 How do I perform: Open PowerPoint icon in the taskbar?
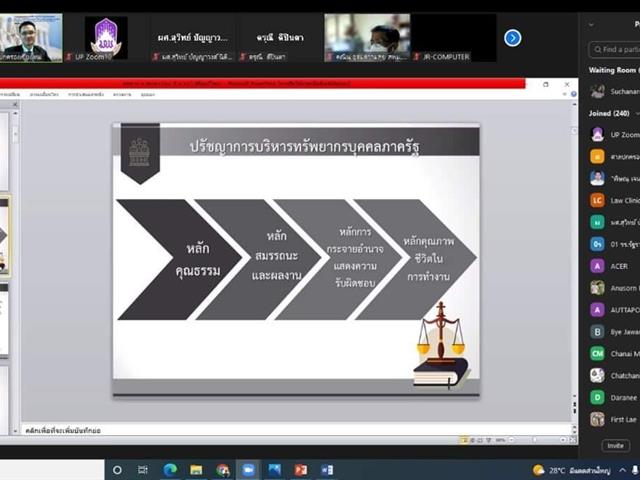301,470
